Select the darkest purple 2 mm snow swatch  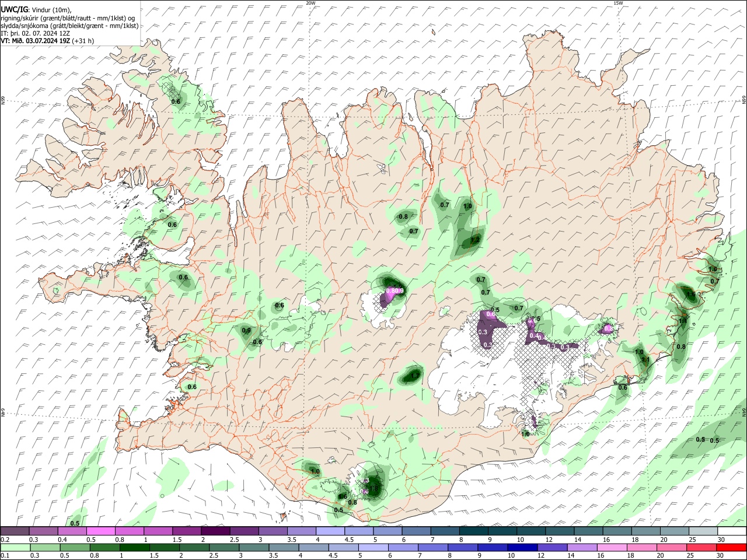215,531
